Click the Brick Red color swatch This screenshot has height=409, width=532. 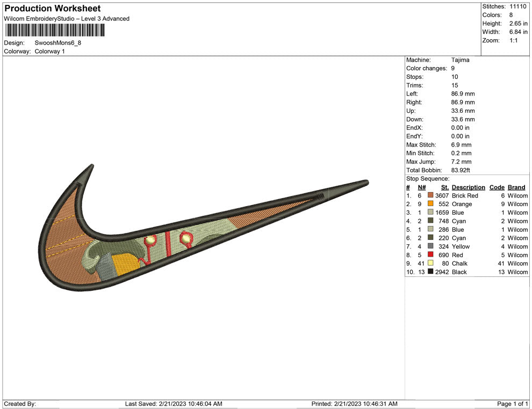[430, 195]
